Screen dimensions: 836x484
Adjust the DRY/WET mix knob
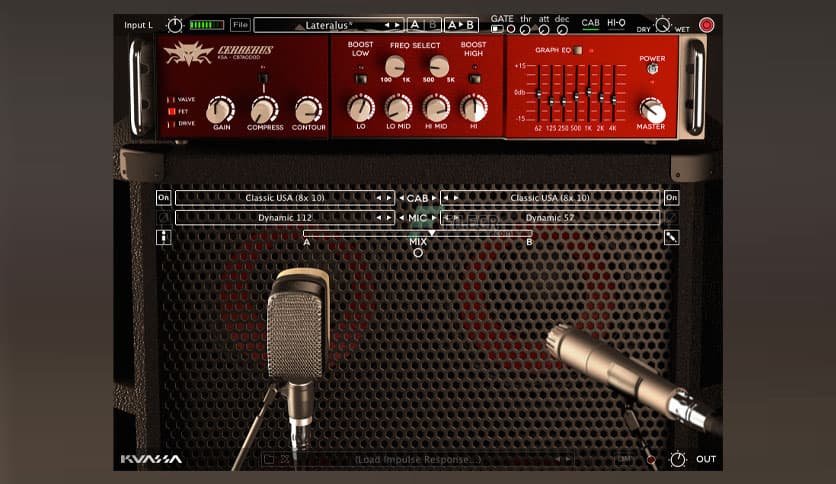662,25
